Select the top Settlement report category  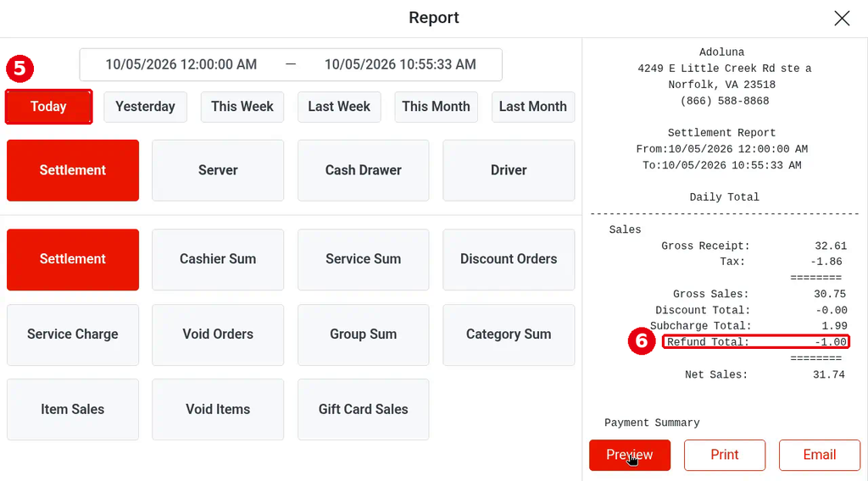pyautogui.click(x=73, y=170)
